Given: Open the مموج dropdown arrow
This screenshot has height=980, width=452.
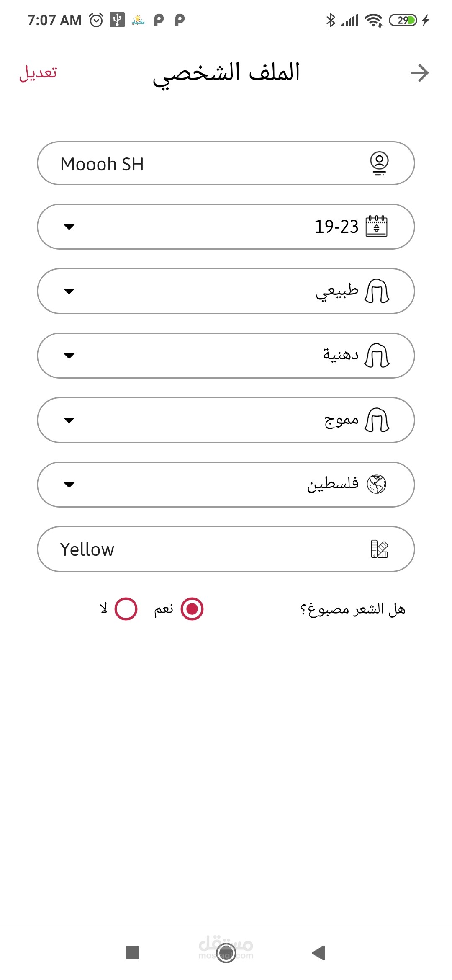Looking at the screenshot, I should coord(69,420).
